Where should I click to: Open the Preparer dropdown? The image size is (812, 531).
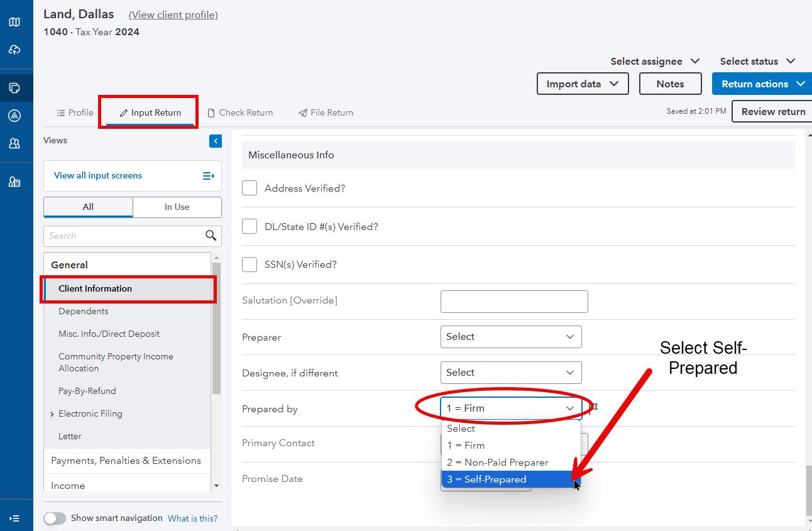click(x=511, y=337)
